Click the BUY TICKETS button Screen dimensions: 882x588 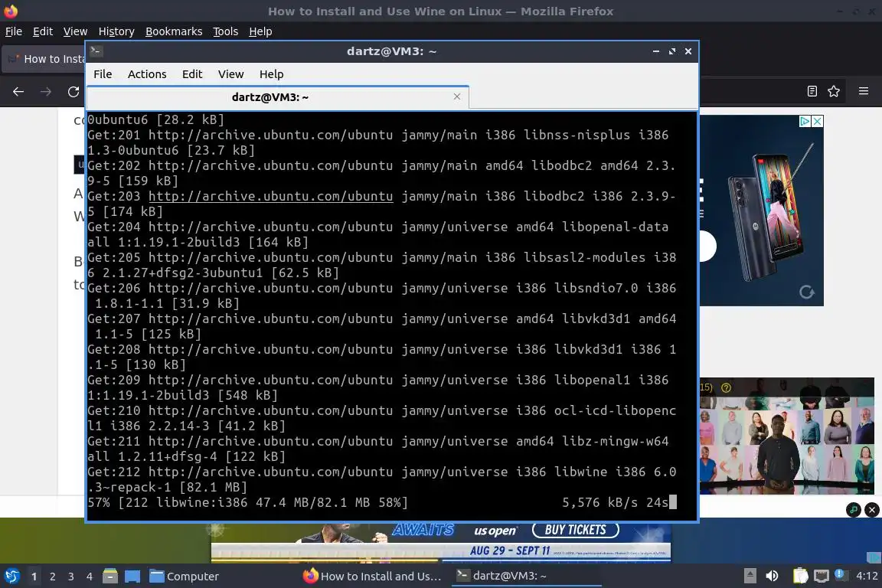(x=575, y=530)
